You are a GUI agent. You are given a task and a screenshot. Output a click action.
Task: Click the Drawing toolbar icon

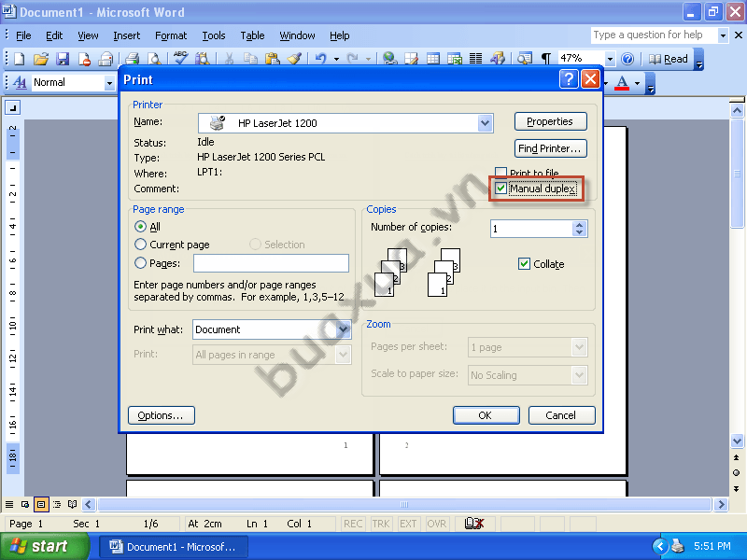498,59
